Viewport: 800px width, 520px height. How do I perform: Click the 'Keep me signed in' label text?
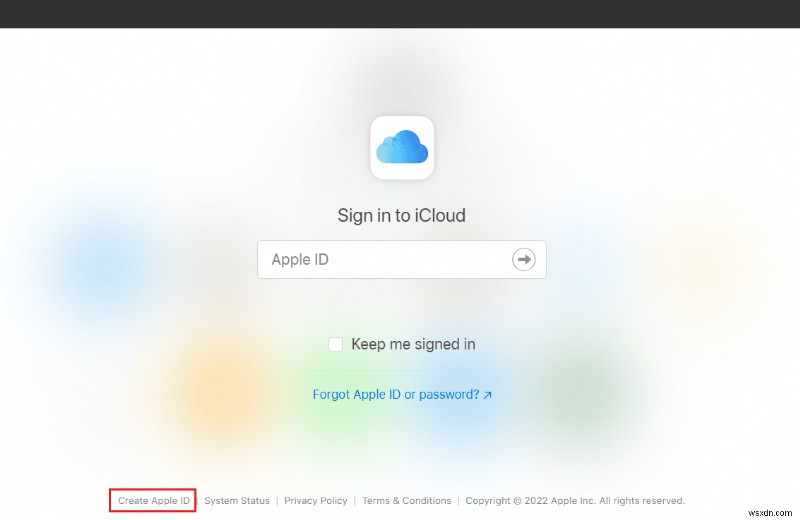413,344
